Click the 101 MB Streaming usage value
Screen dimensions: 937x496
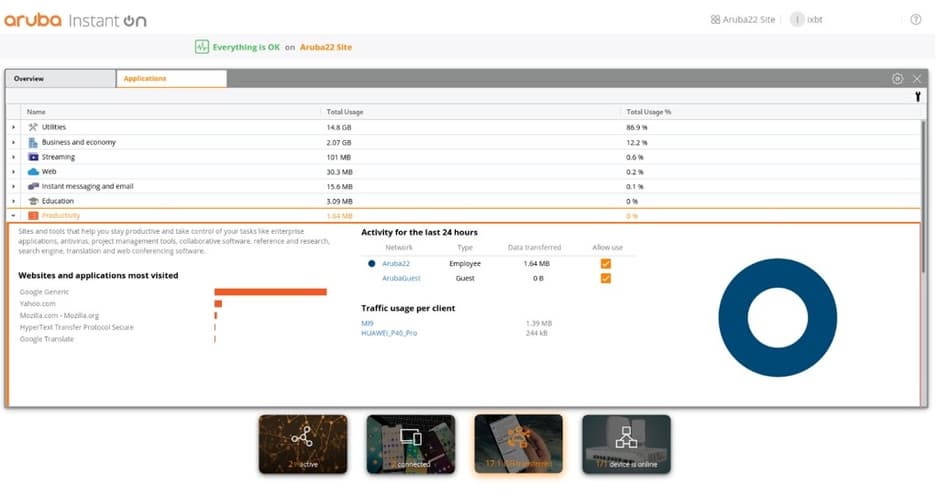(338, 157)
